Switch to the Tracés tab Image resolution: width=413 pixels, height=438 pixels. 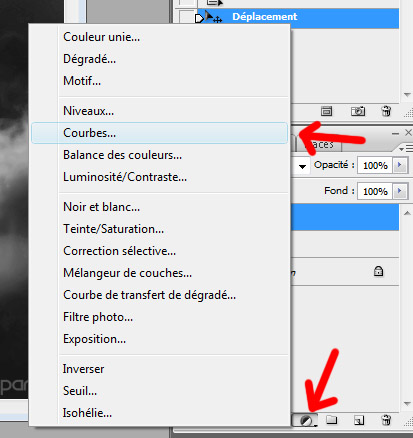(x=319, y=144)
